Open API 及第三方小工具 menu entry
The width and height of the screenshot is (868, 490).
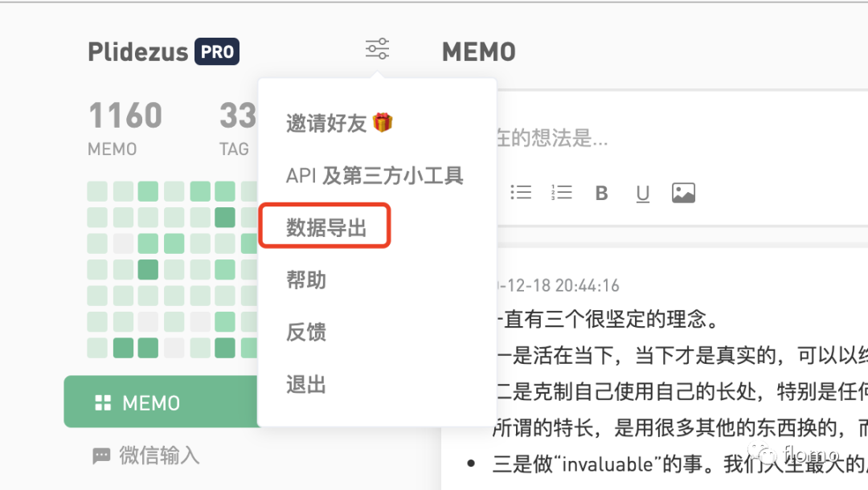pyautogui.click(x=376, y=175)
